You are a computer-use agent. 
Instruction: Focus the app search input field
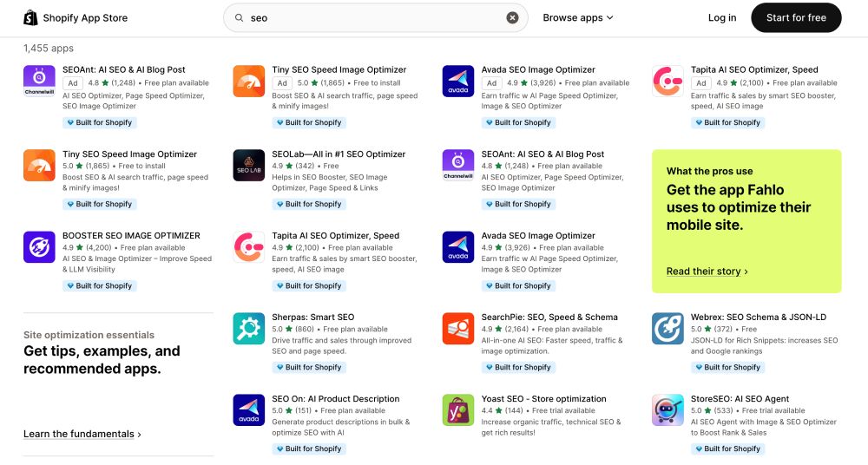click(x=375, y=17)
